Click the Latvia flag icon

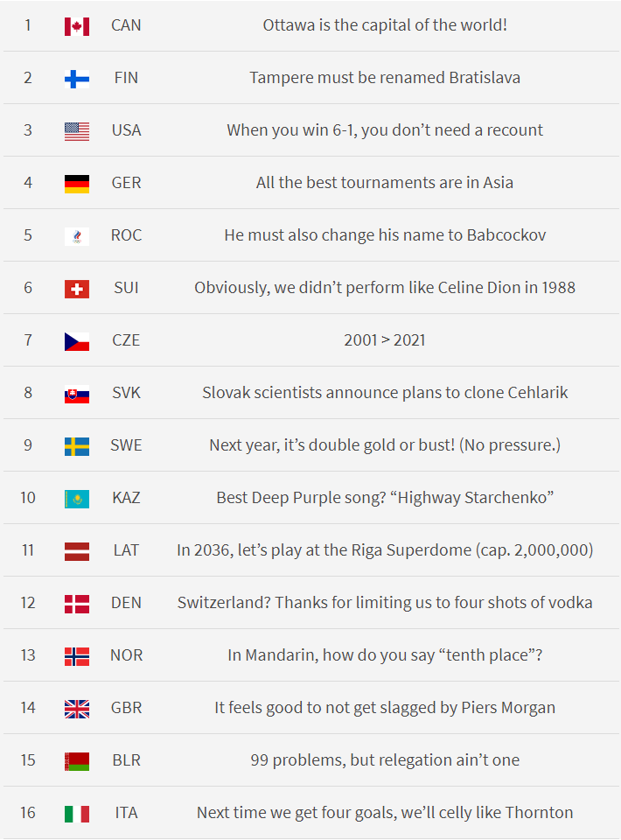pyautogui.click(x=77, y=551)
